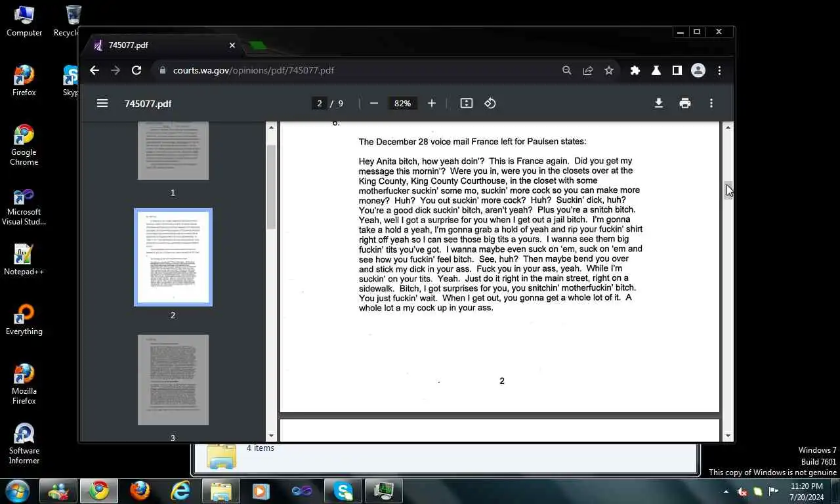
Task: Click the courts.wa.gov address bar
Action: tap(358, 70)
